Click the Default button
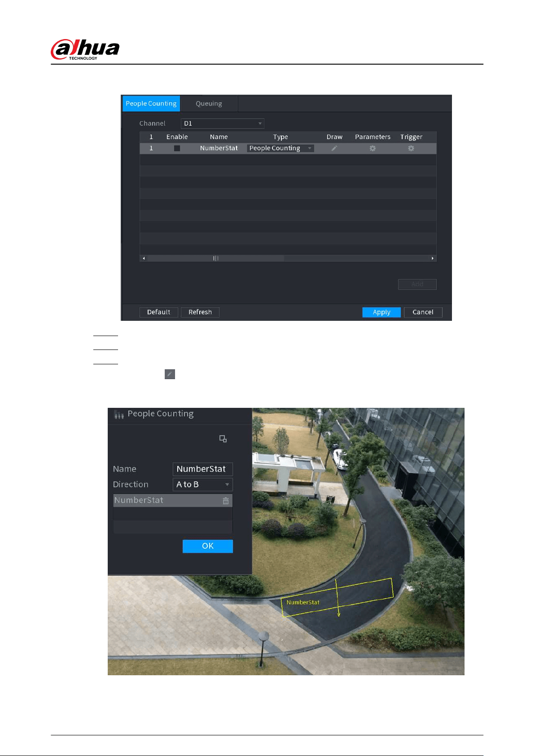This screenshot has width=535, height=756. coord(159,312)
